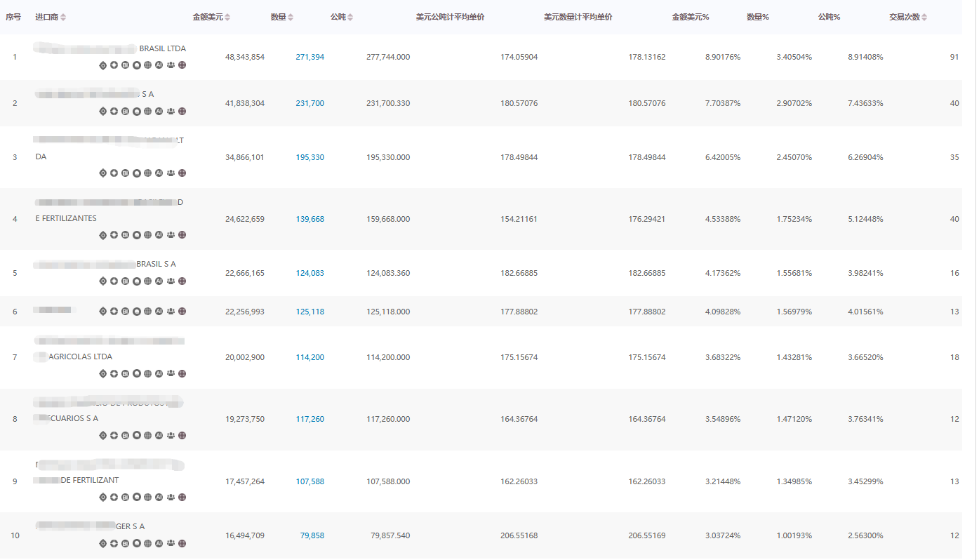This screenshot has height=560, width=979.
Task: Click the ring-shaped second icon in row 8
Action: tap(114, 436)
